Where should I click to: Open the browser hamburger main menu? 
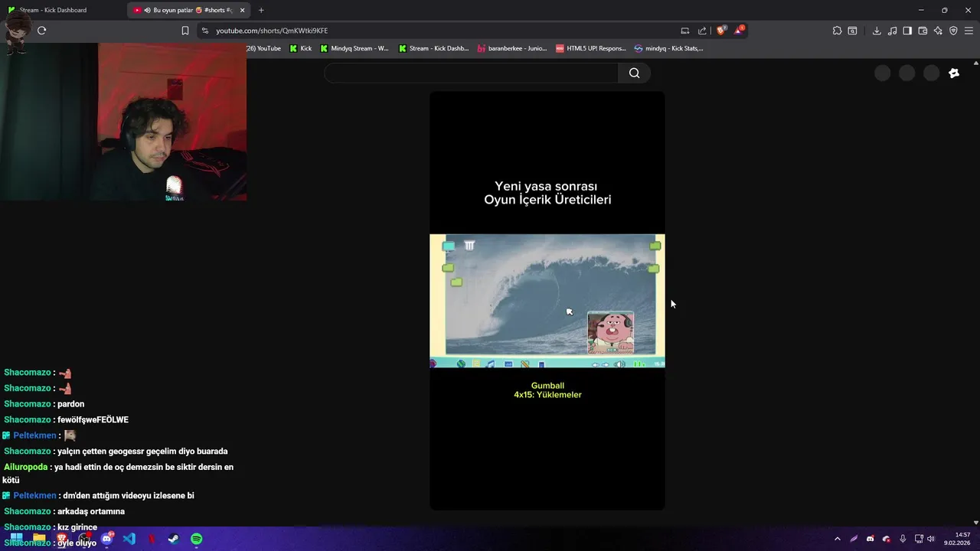click(970, 31)
